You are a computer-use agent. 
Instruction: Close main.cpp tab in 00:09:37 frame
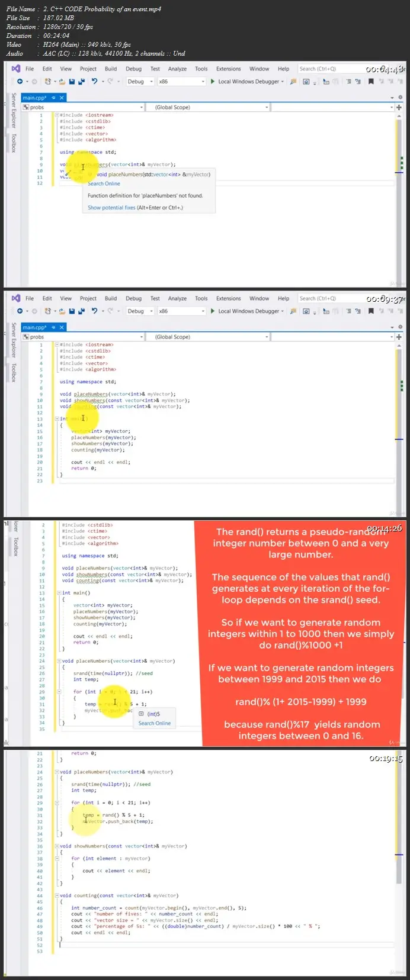[x=62, y=327]
